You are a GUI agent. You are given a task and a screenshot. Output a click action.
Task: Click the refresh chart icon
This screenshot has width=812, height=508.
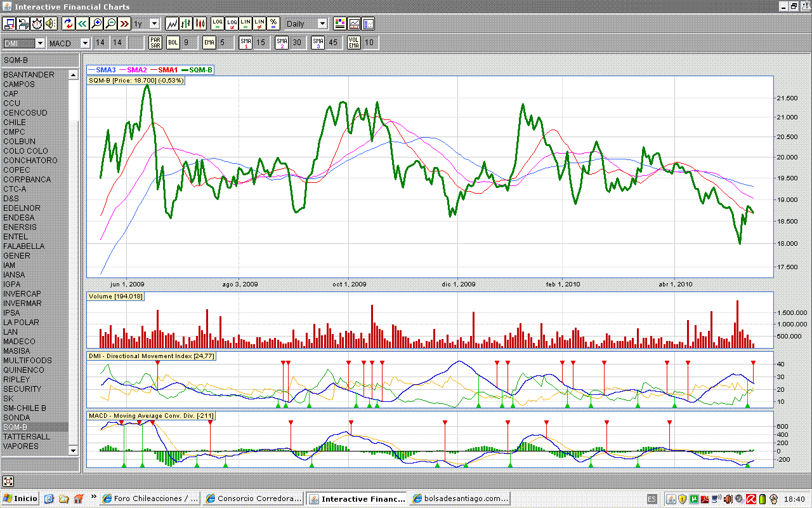(69, 23)
